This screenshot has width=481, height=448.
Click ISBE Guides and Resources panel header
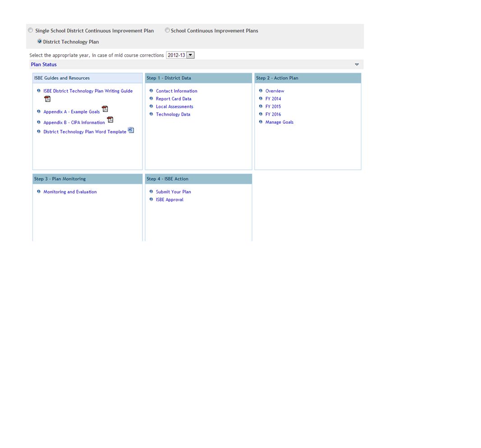[x=88, y=78]
